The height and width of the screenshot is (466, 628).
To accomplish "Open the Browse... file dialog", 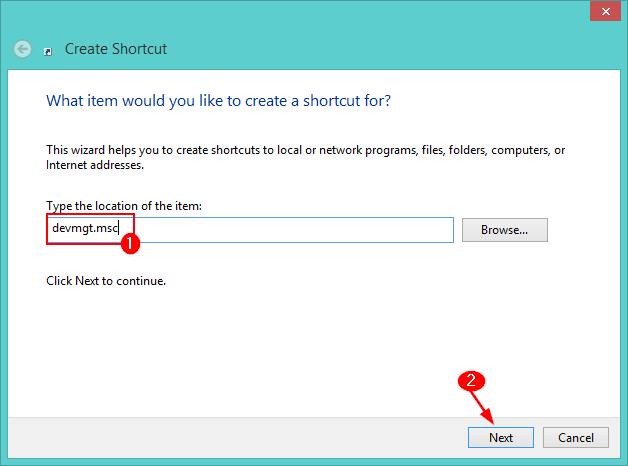I will [x=505, y=230].
